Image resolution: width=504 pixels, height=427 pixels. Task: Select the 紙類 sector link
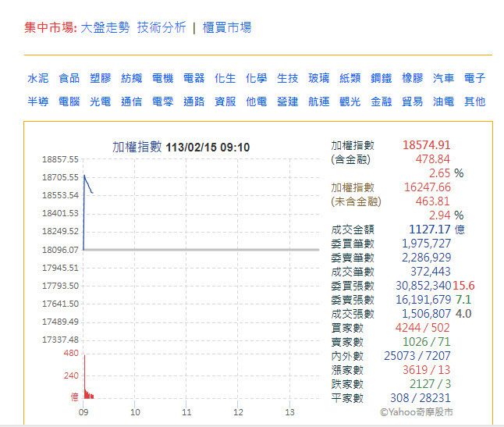click(x=350, y=78)
